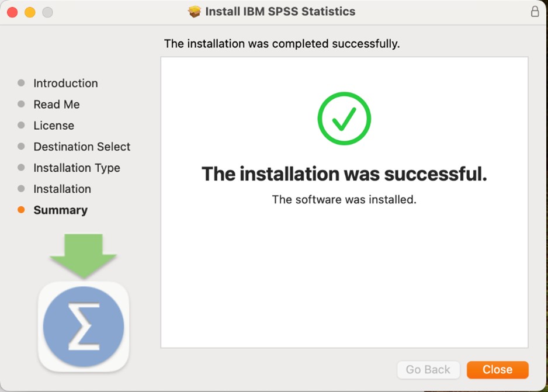
Task: Select the Read Me step
Action: pos(56,105)
